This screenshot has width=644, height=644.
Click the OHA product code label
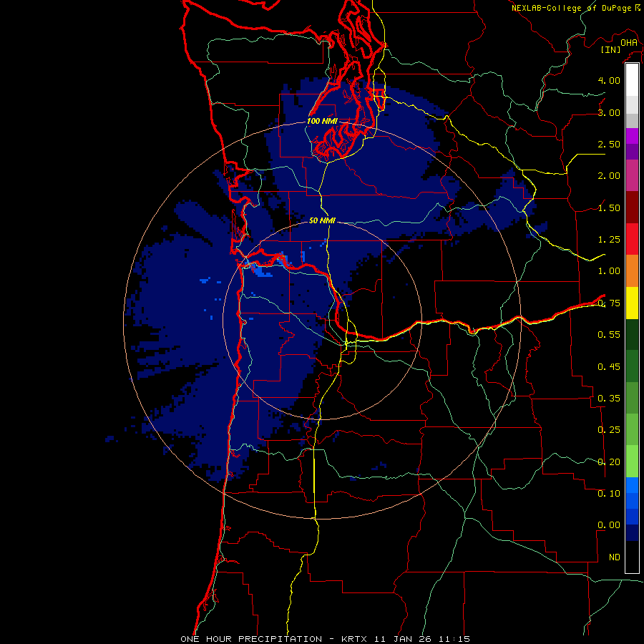[629, 42]
